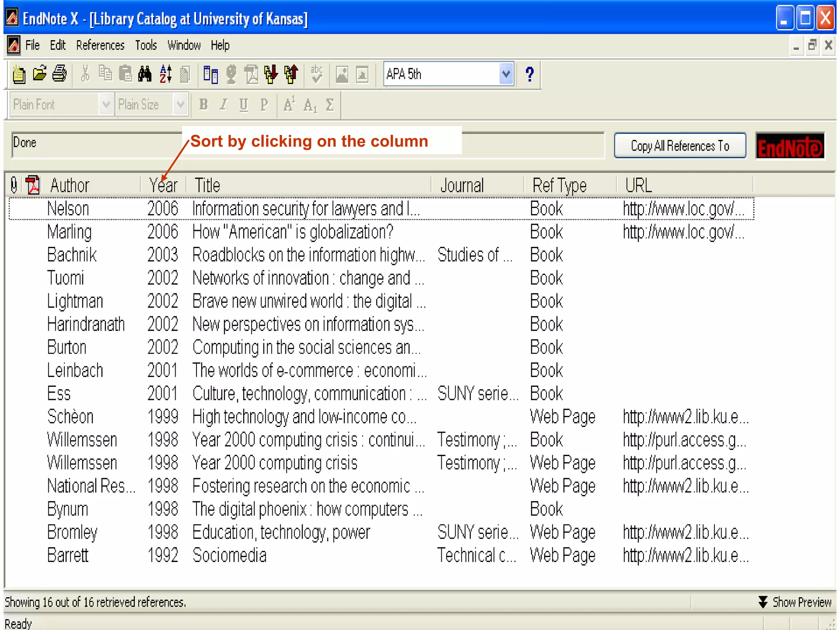The width and height of the screenshot is (840, 630).
Task: Click Show Preview at bottom right
Action: click(795, 602)
